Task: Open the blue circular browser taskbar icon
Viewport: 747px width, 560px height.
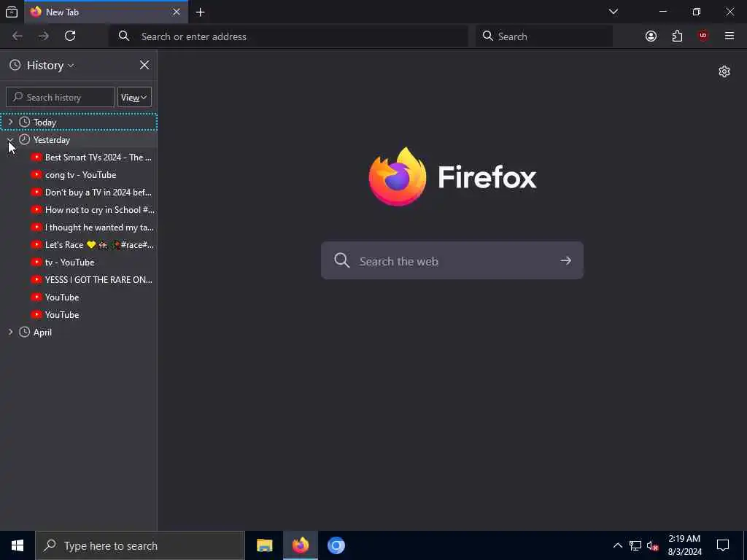Action: [x=336, y=545]
